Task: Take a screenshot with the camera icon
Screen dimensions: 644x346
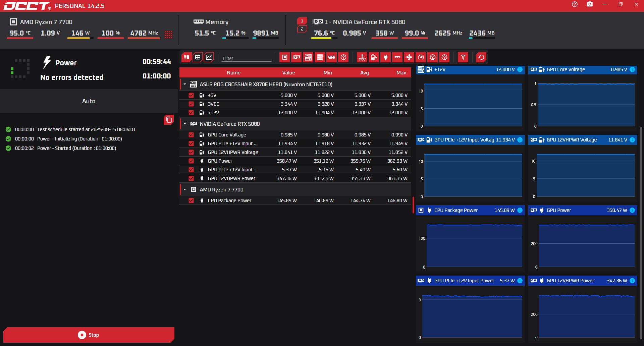Action: (x=590, y=4)
